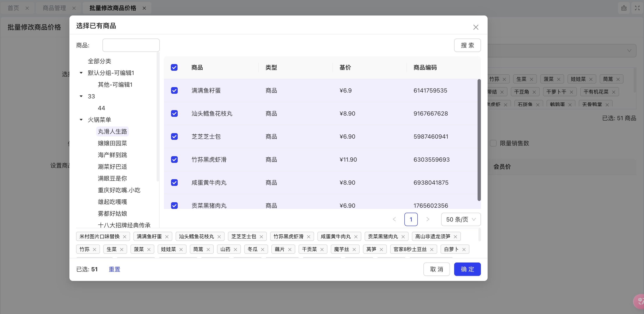
Task: Uncheck the 汕头鳕鱼花枝丸 row checkbox
Action: (174, 114)
